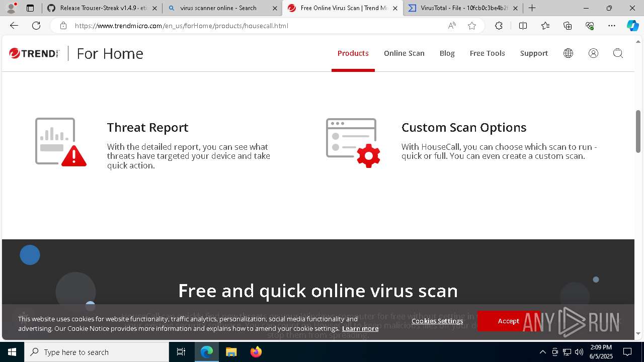
Task: Launch Firefox from the taskbar
Action: 256,352
